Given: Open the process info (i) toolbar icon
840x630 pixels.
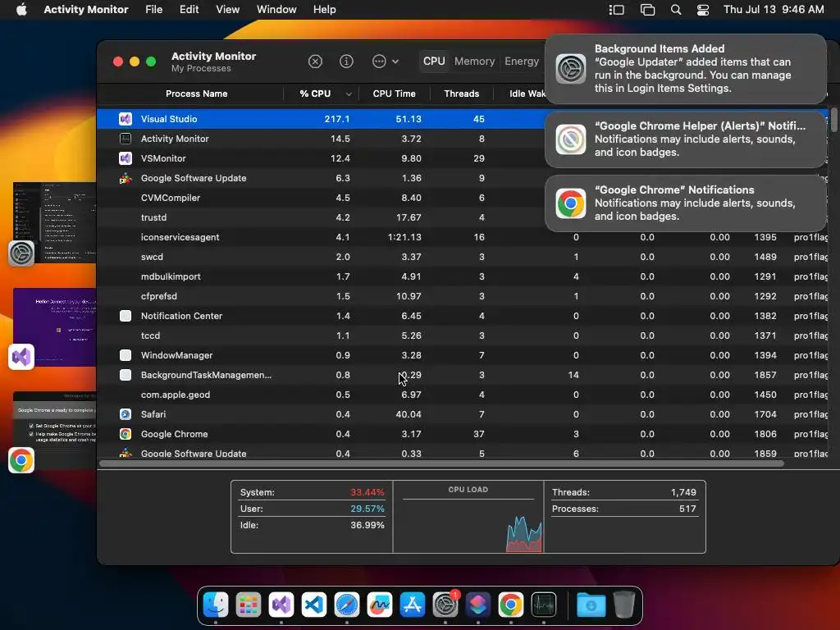Looking at the screenshot, I should 347,62.
